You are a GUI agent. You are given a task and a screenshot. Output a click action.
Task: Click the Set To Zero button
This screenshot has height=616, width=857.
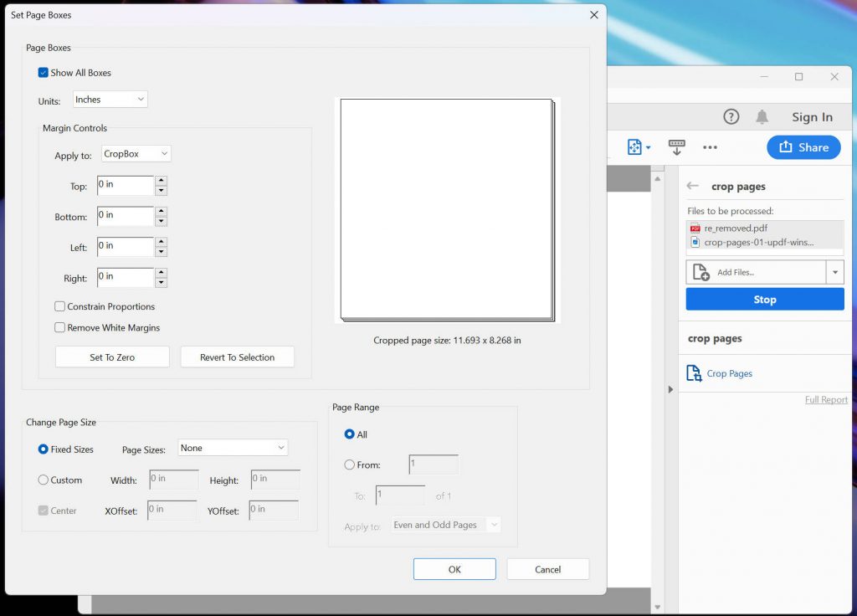point(112,357)
